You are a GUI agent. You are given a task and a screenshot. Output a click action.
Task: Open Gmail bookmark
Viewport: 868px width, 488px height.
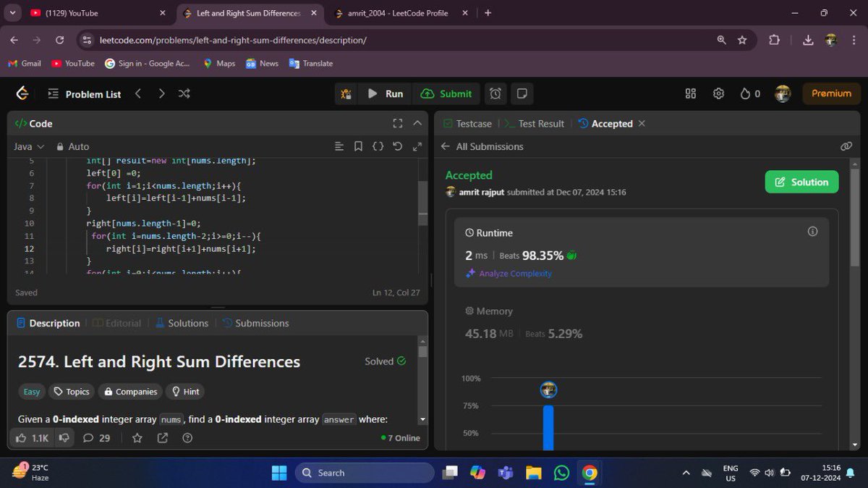point(25,63)
